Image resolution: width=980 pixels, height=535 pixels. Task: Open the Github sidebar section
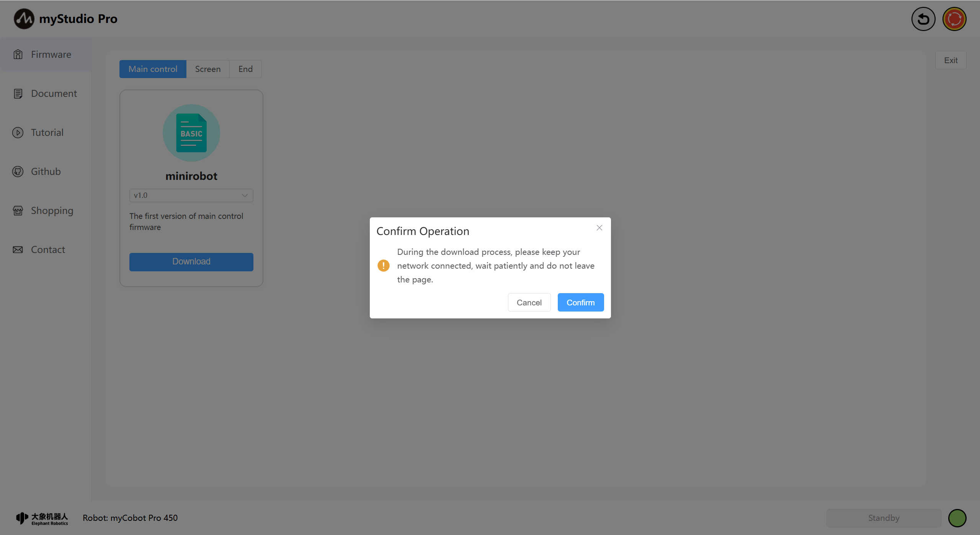pyautogui.click(x=46, y=171)
